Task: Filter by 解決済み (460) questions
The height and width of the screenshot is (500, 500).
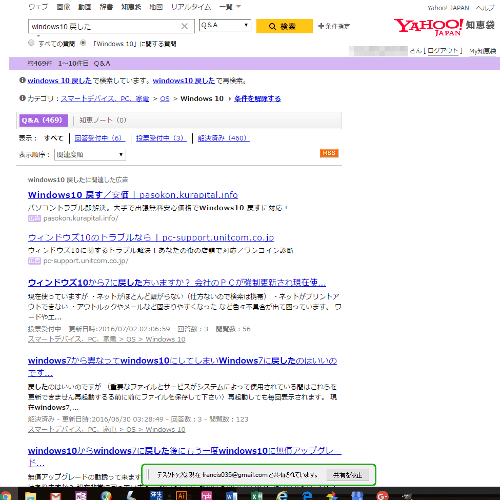Action: click(x=223, y=138)
